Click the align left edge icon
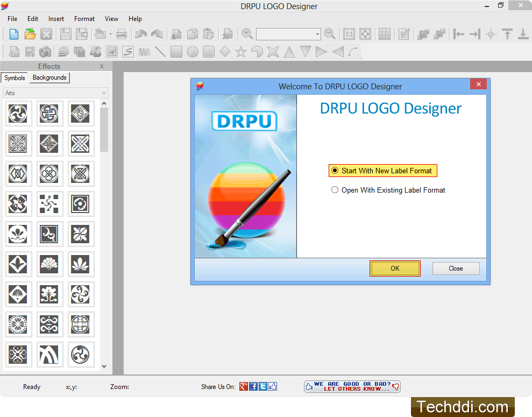 click(459, 34)
